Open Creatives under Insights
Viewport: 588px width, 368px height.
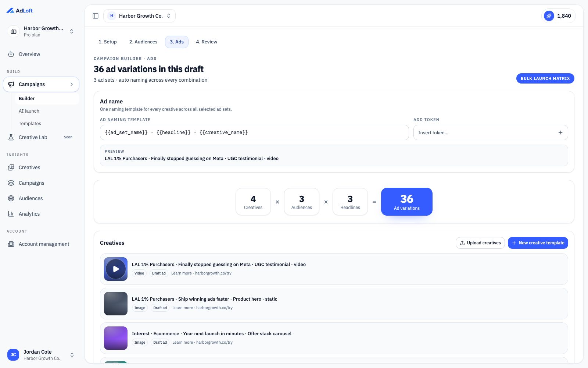click(41, 167)
